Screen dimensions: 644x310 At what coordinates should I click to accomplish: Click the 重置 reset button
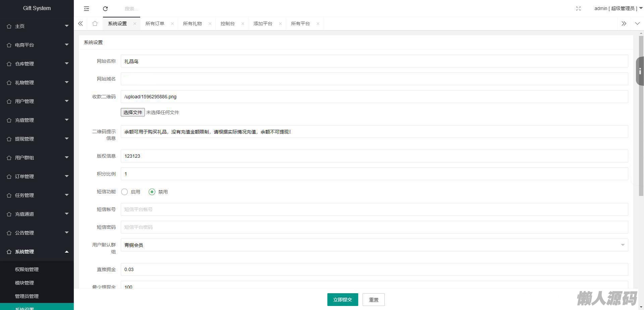[374, 300]
